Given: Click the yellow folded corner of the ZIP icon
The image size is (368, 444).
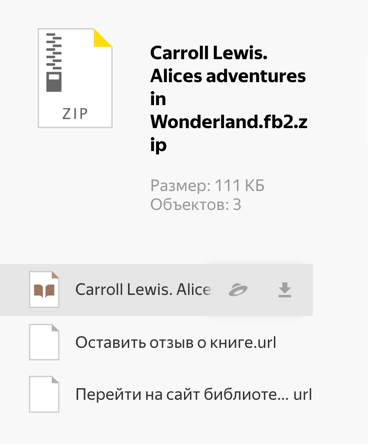Looking at the screenshot, I should pyautogui.click(x=103, y=38).
